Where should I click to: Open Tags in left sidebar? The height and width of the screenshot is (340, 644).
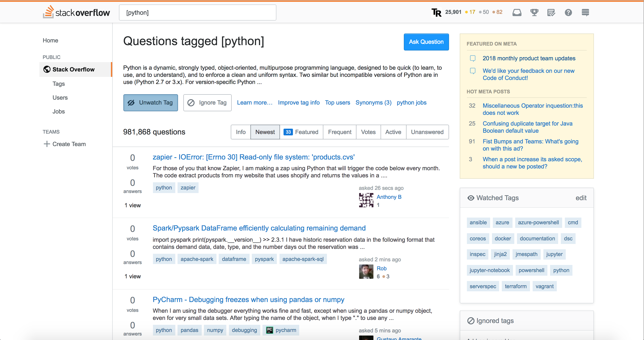click(x=59, y=84)
